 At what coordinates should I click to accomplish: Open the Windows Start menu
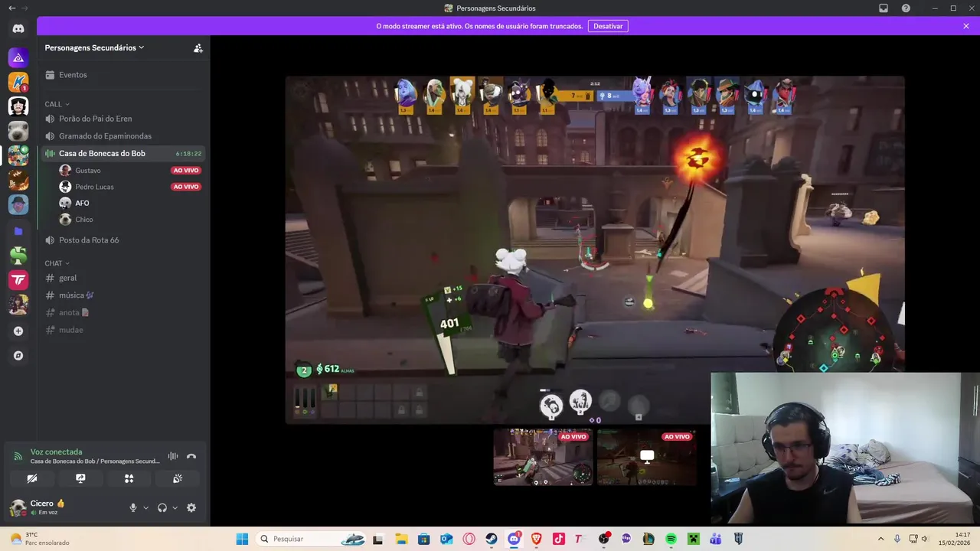pyautogui.click(x=242, y=539)
